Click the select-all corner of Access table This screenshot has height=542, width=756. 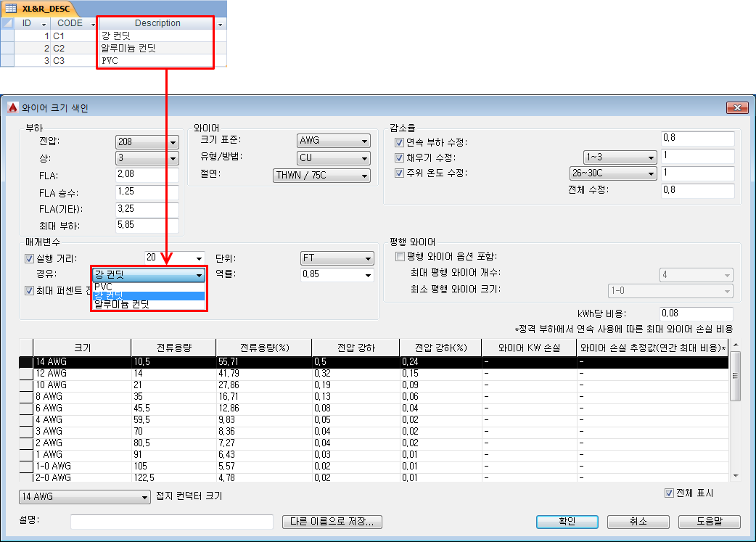pos(7,23)
